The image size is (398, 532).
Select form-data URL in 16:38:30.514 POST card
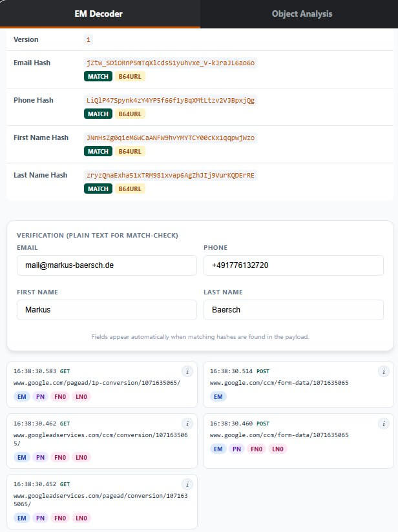279,383
